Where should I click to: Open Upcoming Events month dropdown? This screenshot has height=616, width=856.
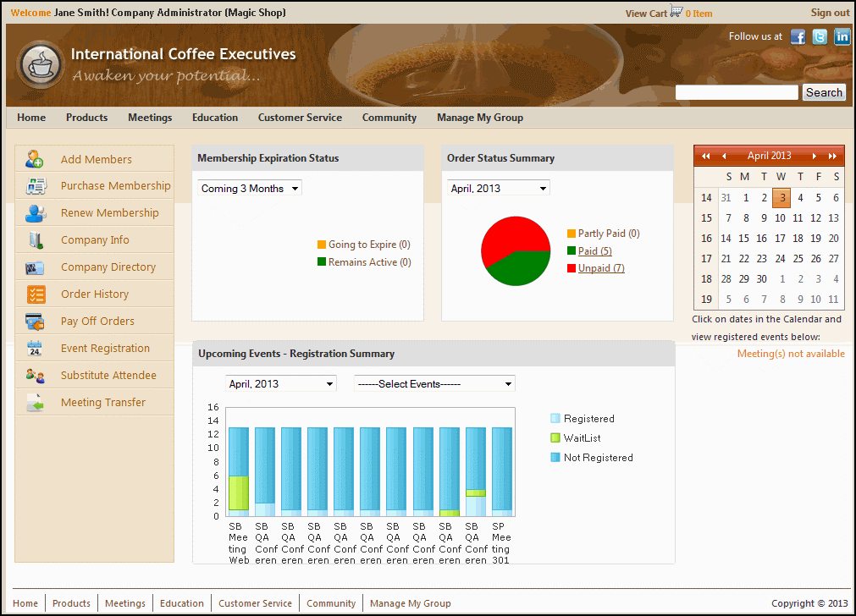(280, 383)
